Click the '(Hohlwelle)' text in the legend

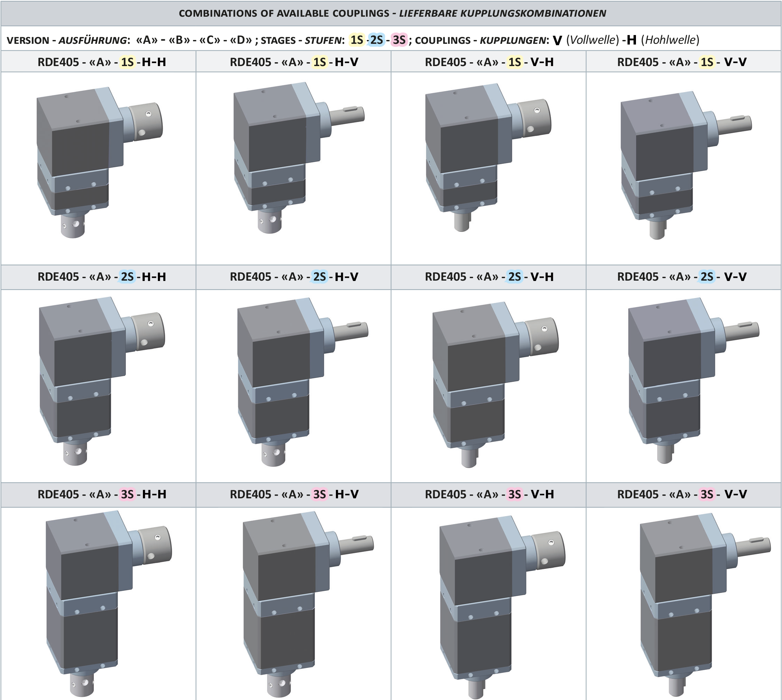point(670,40)
